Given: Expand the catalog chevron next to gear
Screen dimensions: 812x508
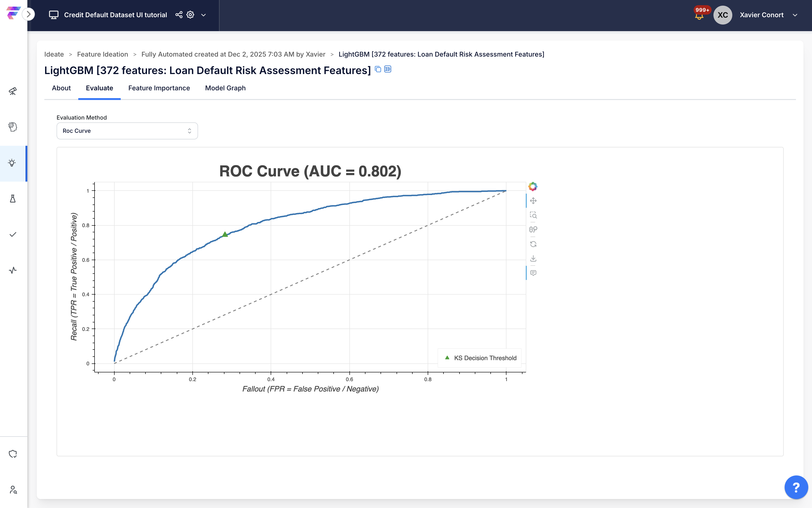Looking at the screenshot, I should point(203,15).
